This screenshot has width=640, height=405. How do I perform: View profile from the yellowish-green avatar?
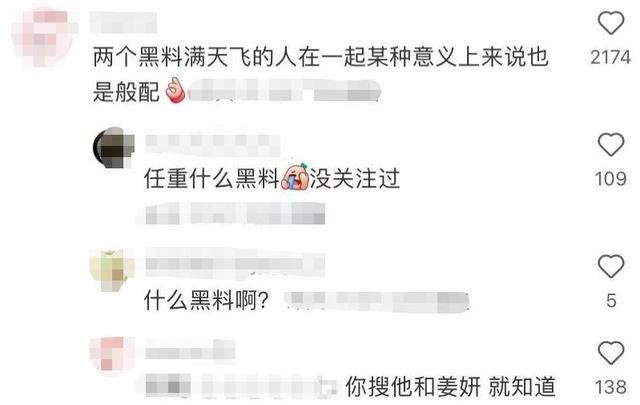(x=112, y=269)
